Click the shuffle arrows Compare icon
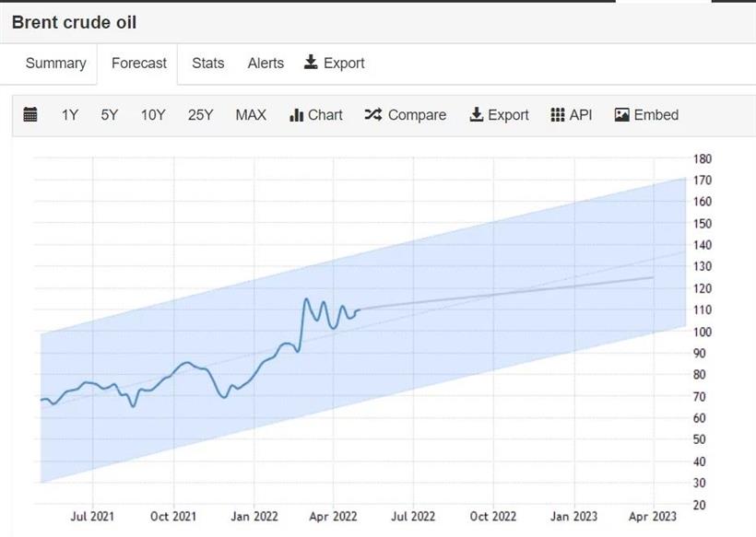Screen dimensions: 756x537 point(373,115)
